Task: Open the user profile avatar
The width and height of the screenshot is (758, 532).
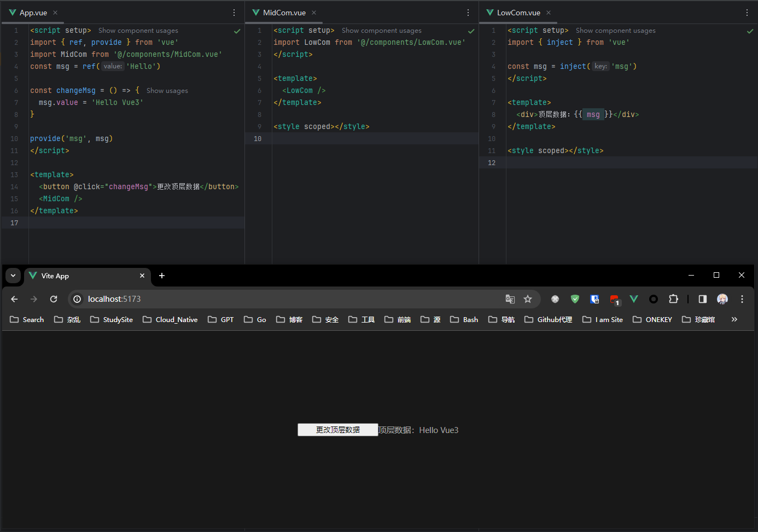Action: [x=722, y=299]
